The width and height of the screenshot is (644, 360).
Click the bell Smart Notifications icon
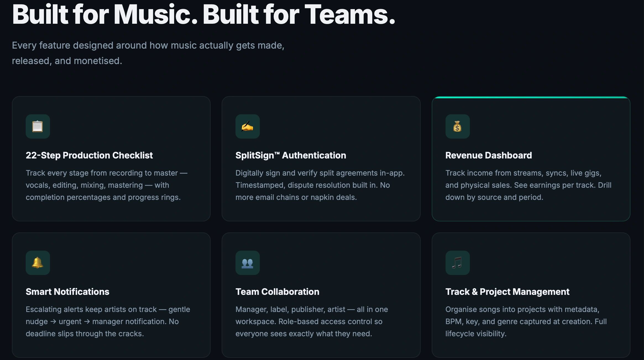pos(38,263)
